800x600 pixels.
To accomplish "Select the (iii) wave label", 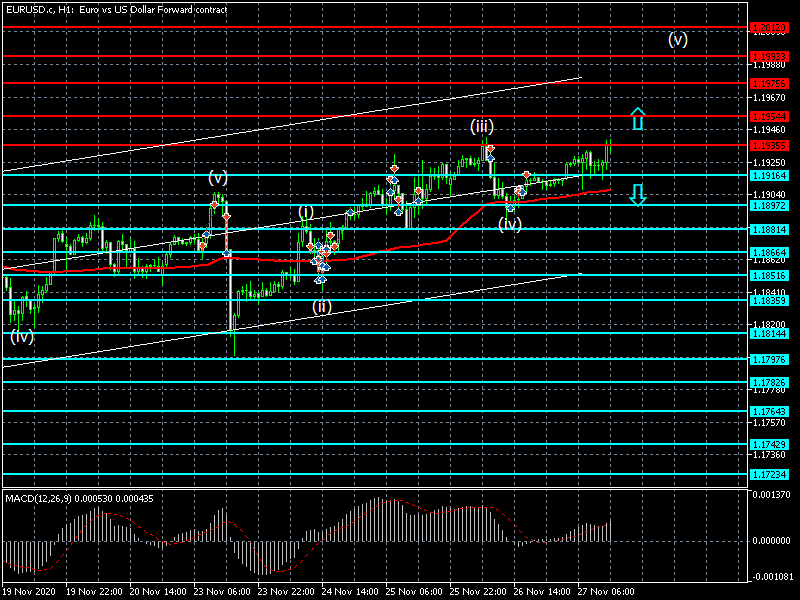I will [482, 126].
